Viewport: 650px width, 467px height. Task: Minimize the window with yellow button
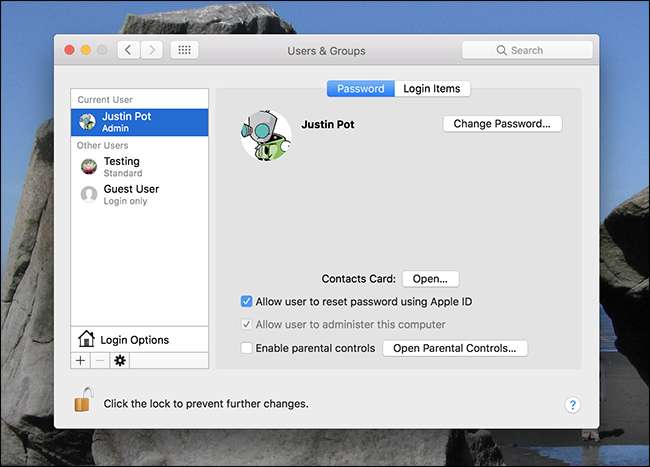click(86, 50)
